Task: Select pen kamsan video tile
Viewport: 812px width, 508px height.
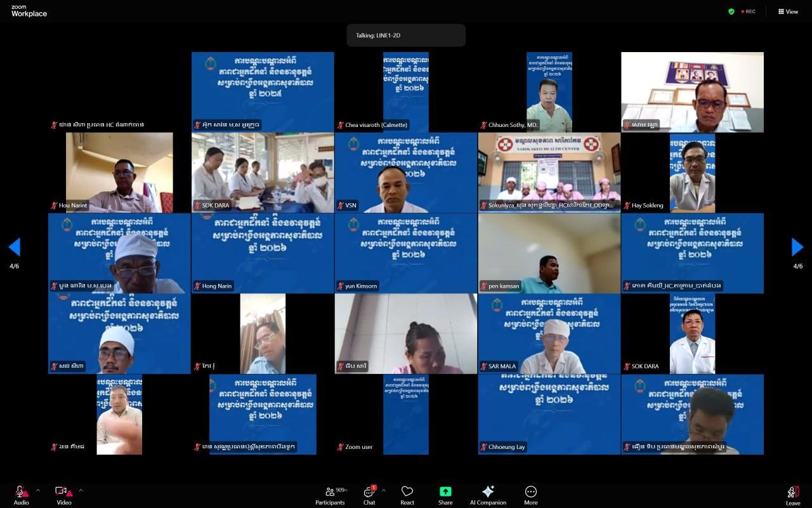Action: (549, 253)
